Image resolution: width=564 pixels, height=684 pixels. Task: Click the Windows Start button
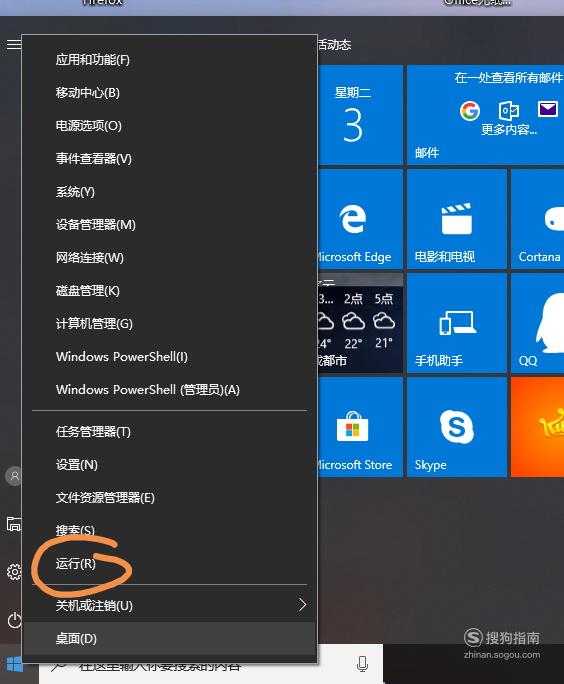15,665
